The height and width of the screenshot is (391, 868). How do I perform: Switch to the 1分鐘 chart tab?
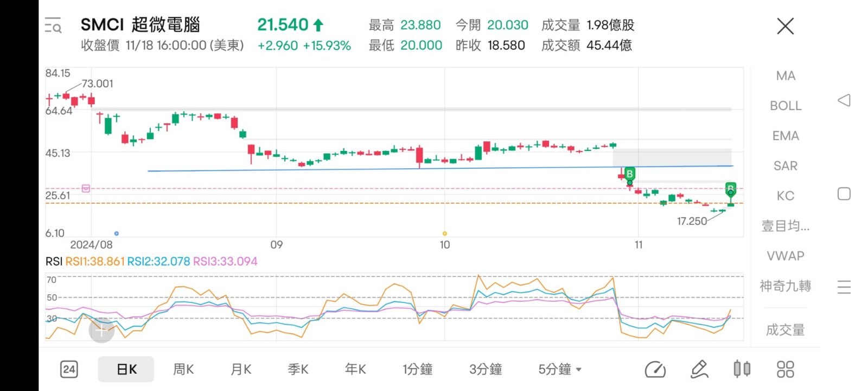[417, 369]
